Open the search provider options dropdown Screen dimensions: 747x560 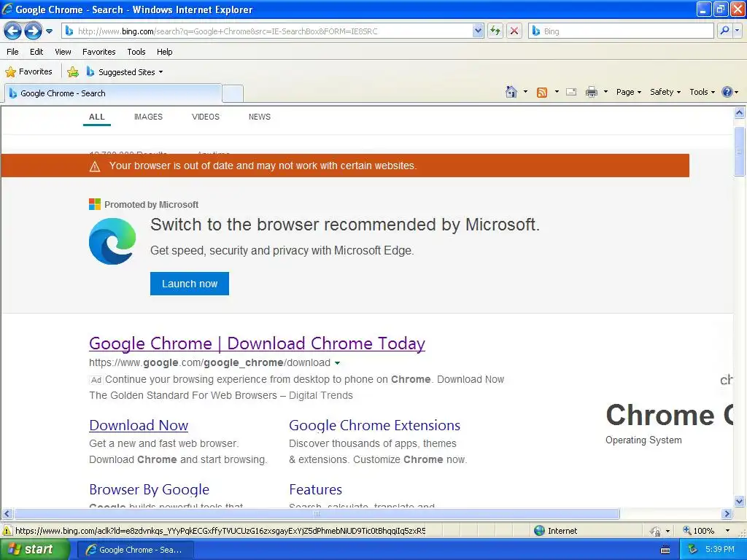click(737, 31)
